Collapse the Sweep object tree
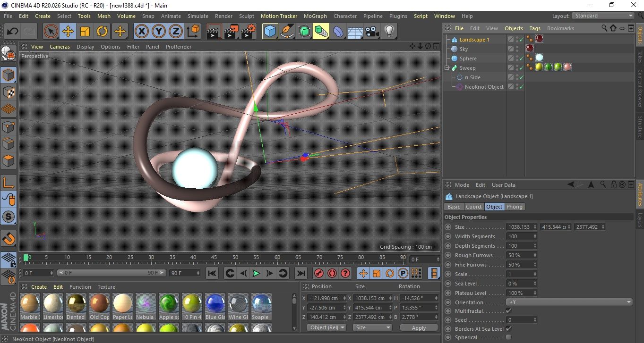This screenshot has width=644, height=343. coord(447,68)
